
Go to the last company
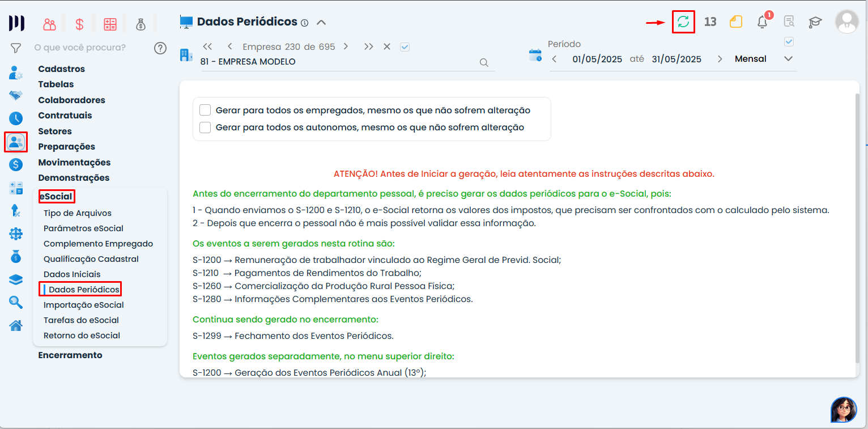(369, 46)
